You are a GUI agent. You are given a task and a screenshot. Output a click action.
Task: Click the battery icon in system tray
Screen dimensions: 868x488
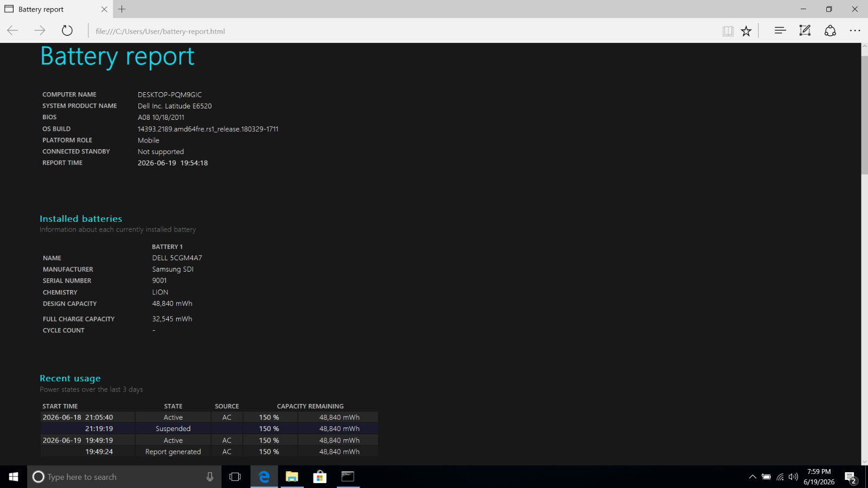pyautogui.click(x=766, y=477)
